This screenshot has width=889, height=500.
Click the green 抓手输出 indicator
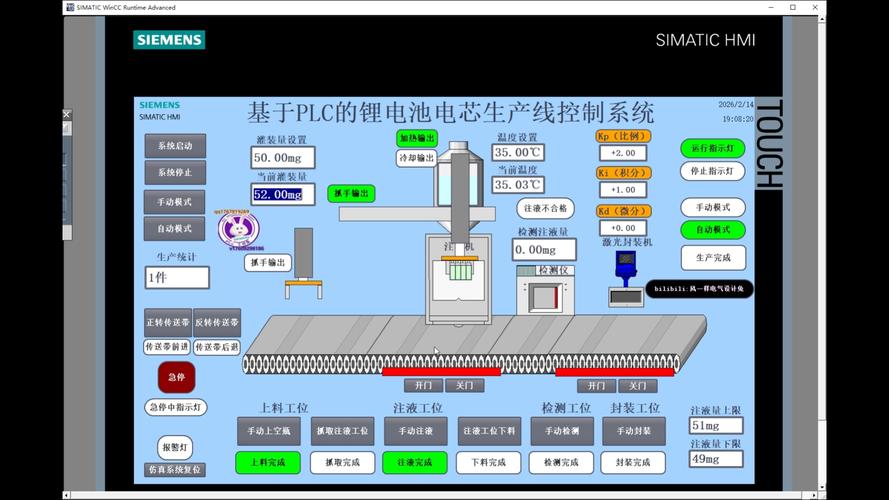click(351, 193)
